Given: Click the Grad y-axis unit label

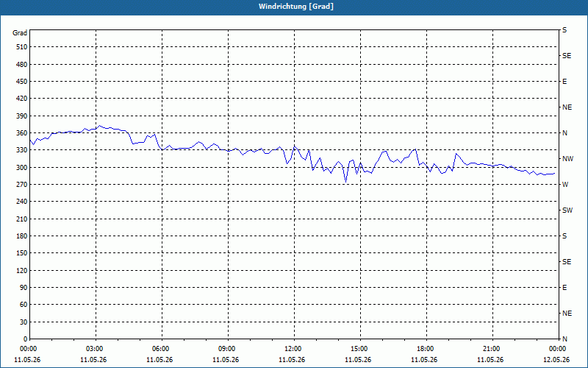Looking at the screenshot, I should coord(20,33).
